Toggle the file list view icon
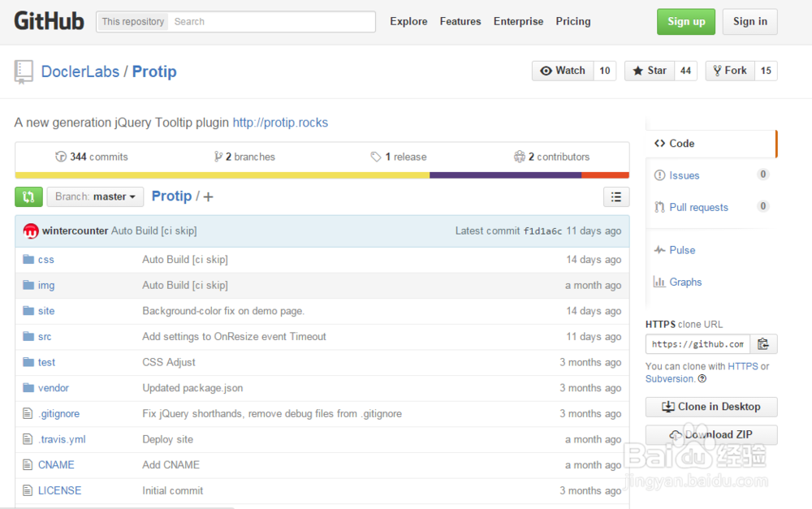The image size is (812, 509). click(x=615, y=196)
